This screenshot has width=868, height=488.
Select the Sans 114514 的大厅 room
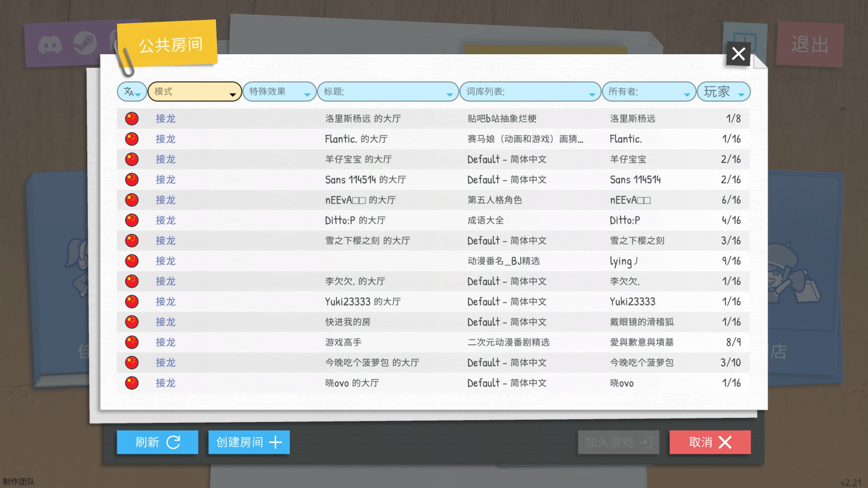point(365,180)
